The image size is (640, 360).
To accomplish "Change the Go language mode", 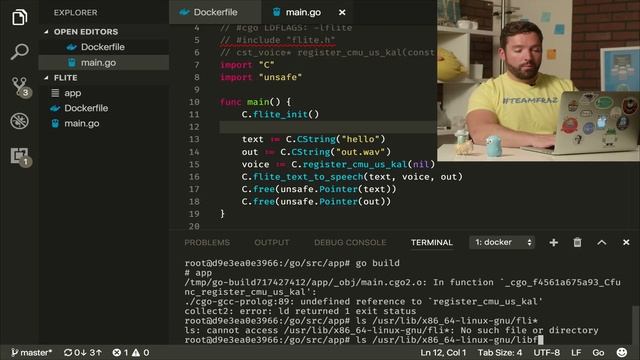I will point(598,353).
